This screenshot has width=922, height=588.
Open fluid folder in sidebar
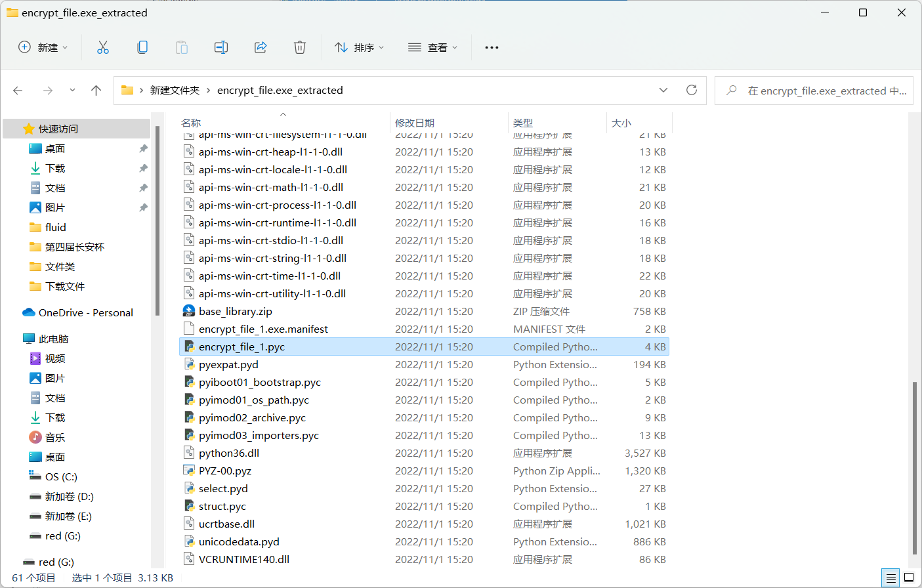coord(56,227)
